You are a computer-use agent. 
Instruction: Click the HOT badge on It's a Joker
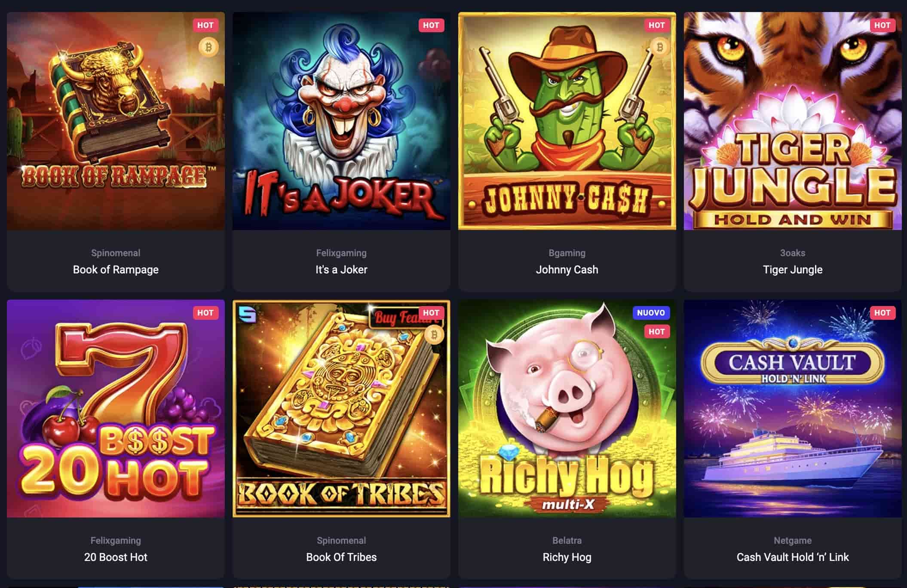(431, 25)
